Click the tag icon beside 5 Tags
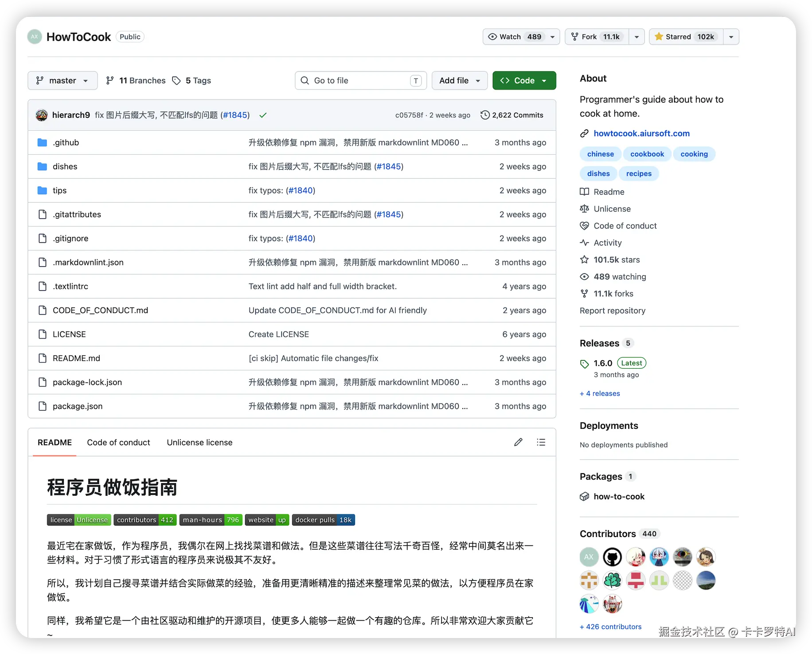The image size is (812, 654). (176, 81)
